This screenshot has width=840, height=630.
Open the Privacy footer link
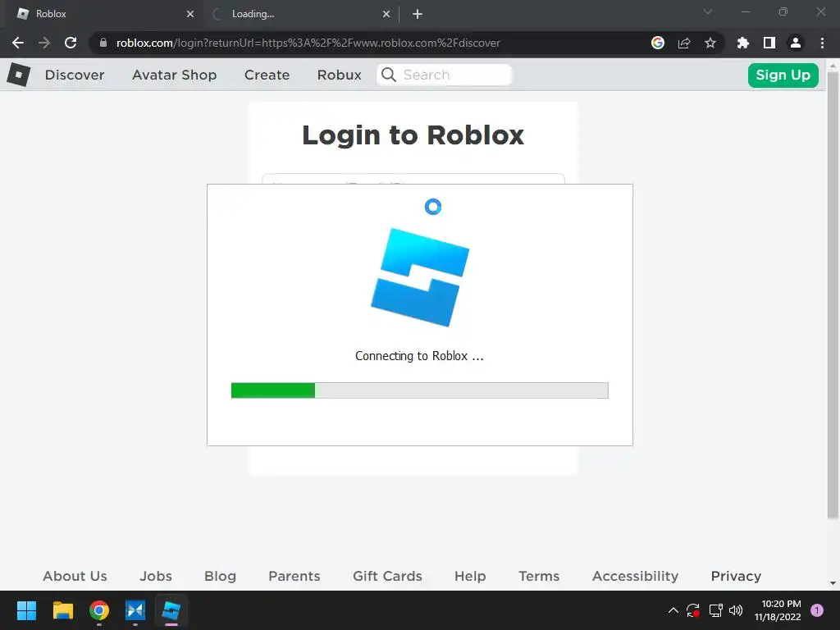point(736,576)
